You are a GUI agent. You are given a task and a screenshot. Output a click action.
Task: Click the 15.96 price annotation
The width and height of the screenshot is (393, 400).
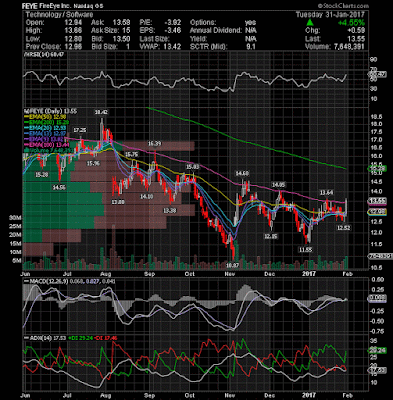[93, 164]
